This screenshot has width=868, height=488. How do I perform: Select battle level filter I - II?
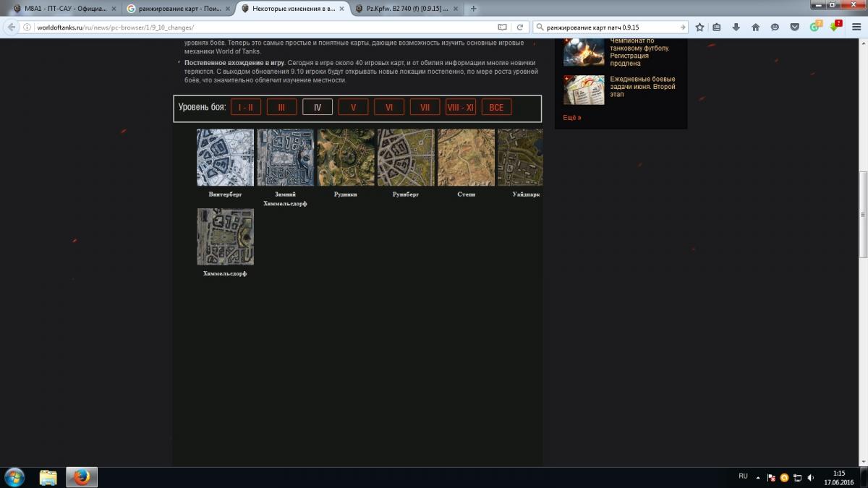[x=245, y=108]
